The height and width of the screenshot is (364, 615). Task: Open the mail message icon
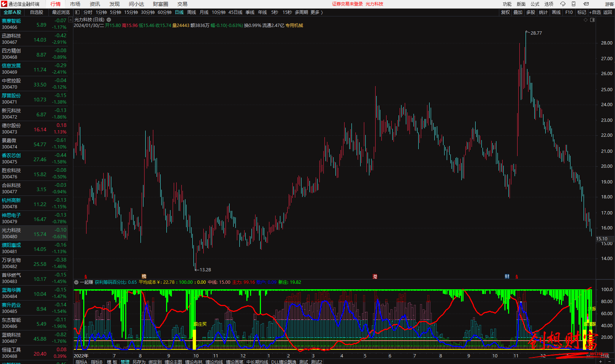[586, 4]
